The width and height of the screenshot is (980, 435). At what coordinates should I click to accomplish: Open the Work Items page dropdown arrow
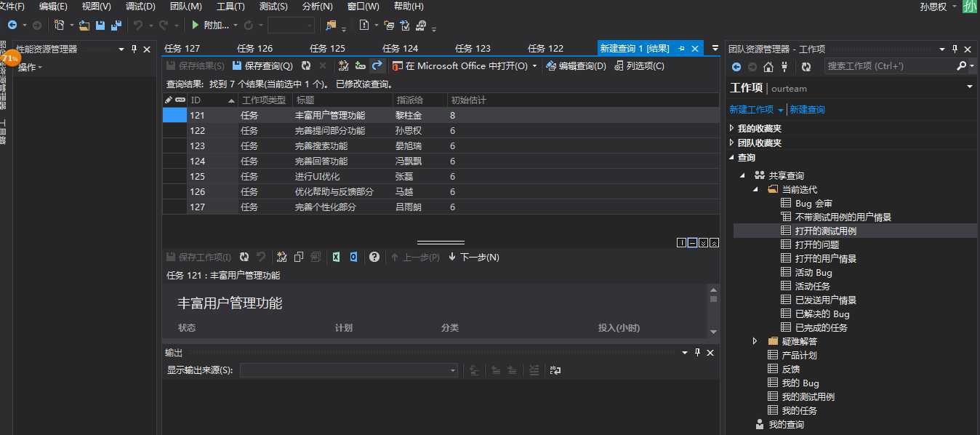point(970,87)
